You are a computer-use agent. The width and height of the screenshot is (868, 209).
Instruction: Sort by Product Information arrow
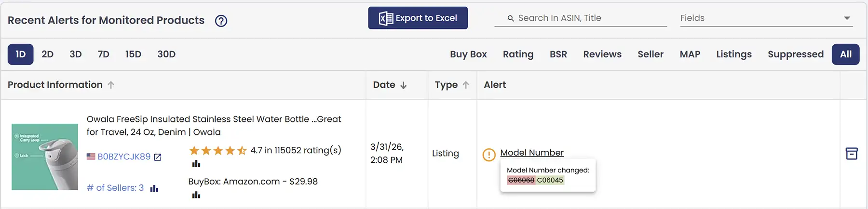tap(111, 85)
